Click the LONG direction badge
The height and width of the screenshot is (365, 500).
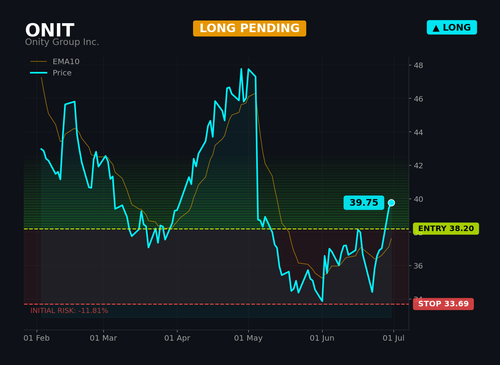coord(452,27)
